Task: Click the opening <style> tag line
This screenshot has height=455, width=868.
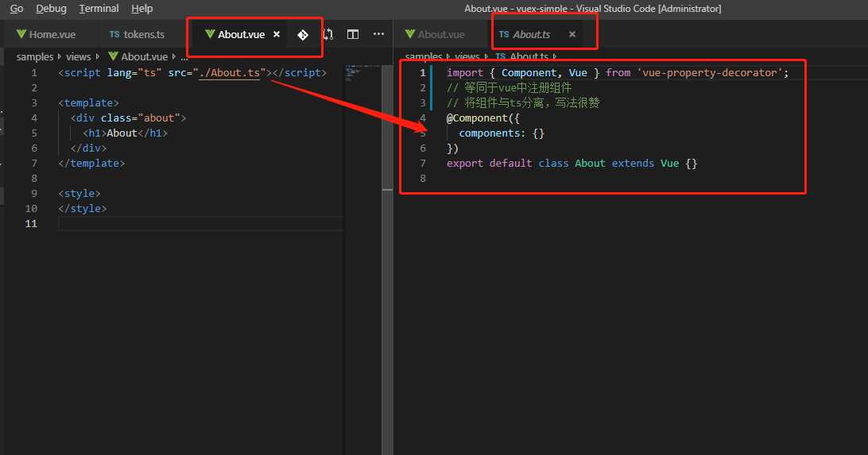Action: point(79,194)
